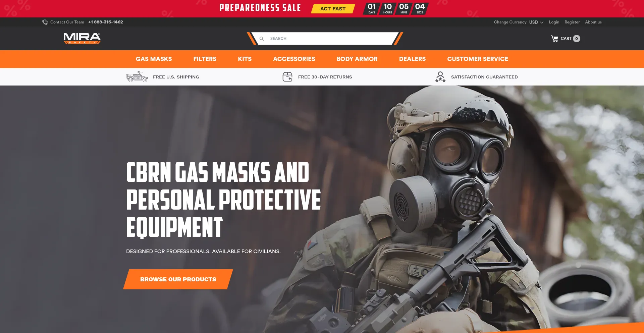Click the Change Currency chevron arrow
The width and height of the screenshot is (644, 333).
click(x=542, y=22)
